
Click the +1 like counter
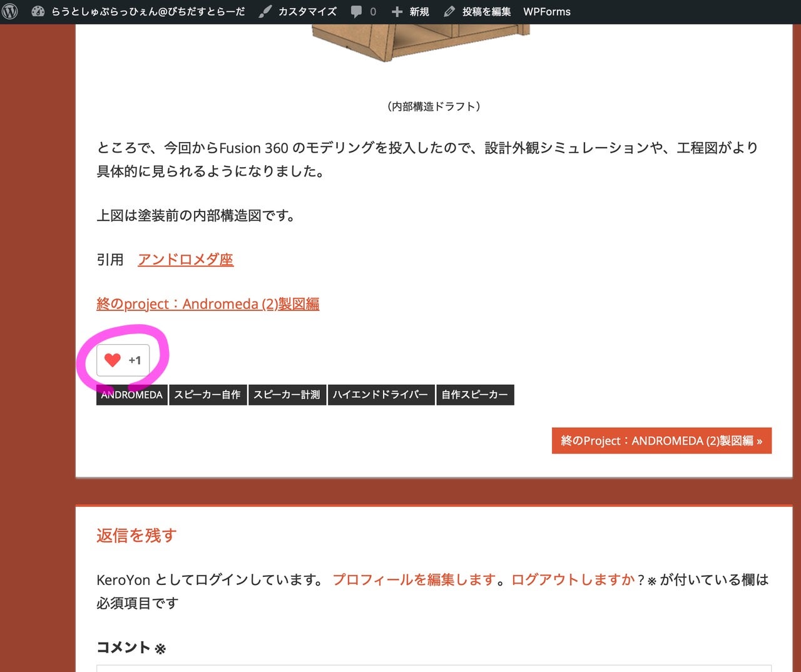pyautogui.click(x=135, y=360)
